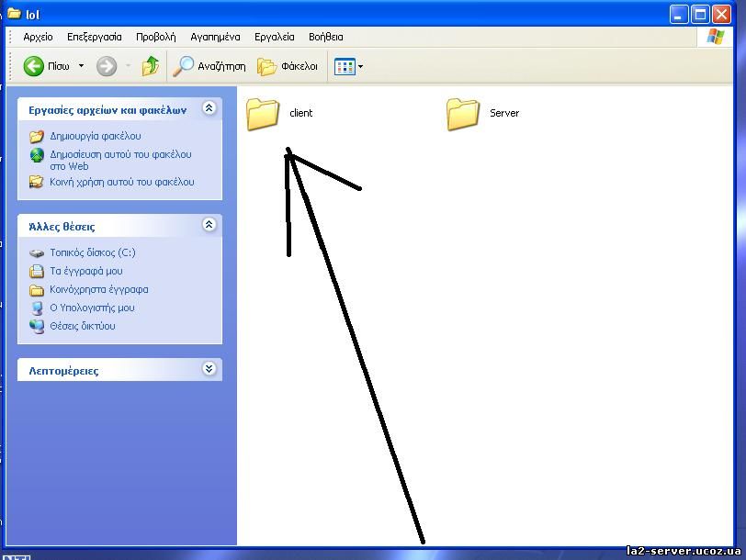Image resolution: width=746 pixels, height=560 pixels.
Task: Open the Views dropdown arrow
Action: [x=361, y=66]
